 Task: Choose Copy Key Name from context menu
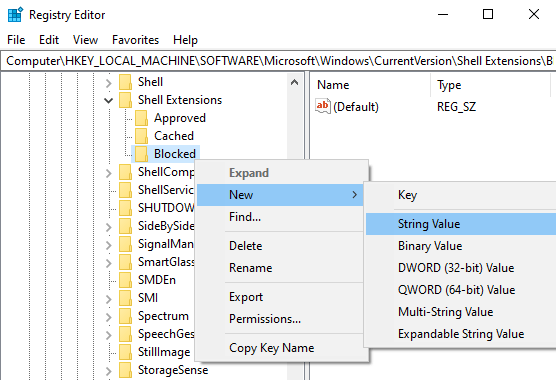pyautogui.click(x=280, y=348)
